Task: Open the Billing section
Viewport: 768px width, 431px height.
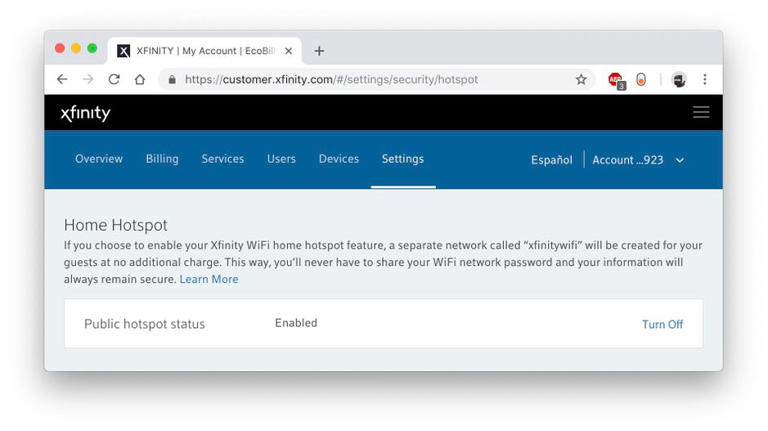Action: 162,159
